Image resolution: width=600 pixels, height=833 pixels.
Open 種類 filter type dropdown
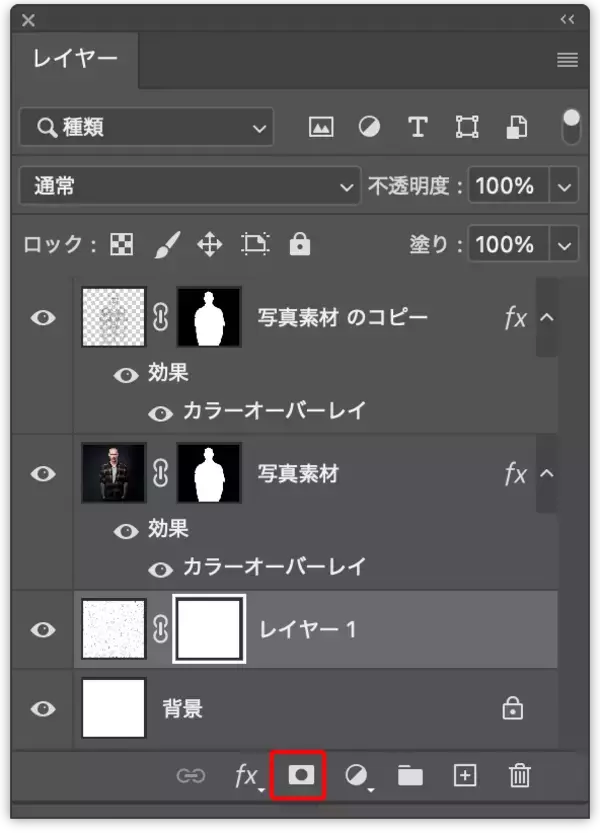pos(147,128)
